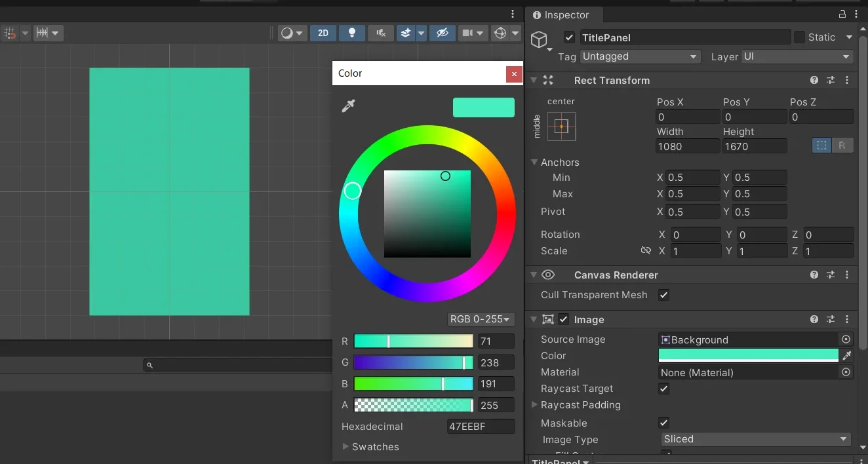The width and height of the screenshot is (868, 464).
Task: Click the project search field
Action: [237, 365]
